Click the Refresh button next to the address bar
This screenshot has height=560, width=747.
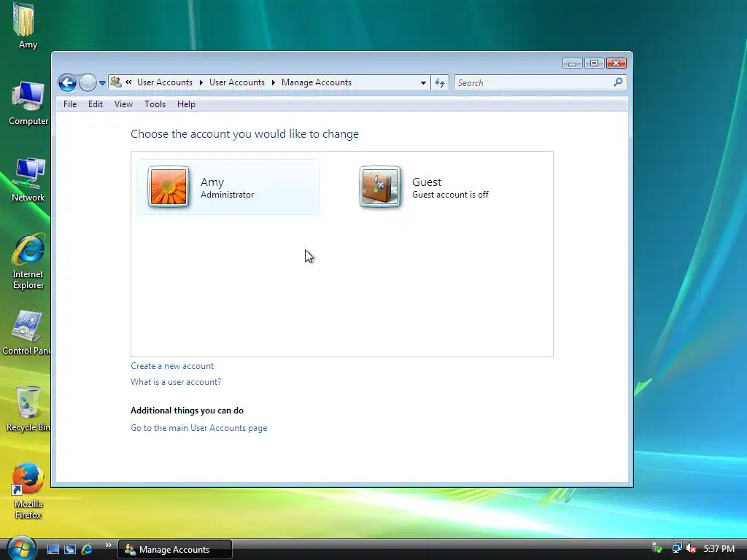point(440,83)
